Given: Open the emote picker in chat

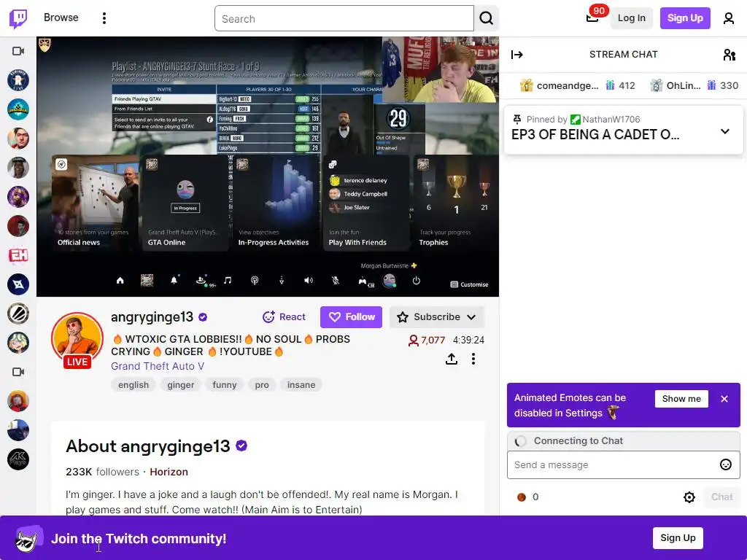Looking at the screenshot, I should [725, 464].
